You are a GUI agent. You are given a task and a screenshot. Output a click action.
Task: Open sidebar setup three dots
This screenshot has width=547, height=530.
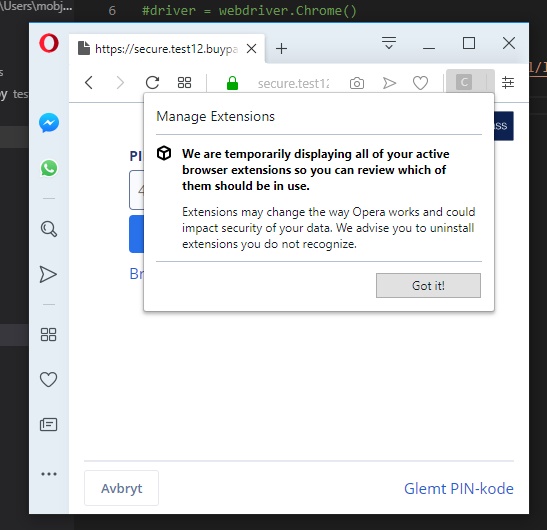pyautogui.click(x=49, y=474)
